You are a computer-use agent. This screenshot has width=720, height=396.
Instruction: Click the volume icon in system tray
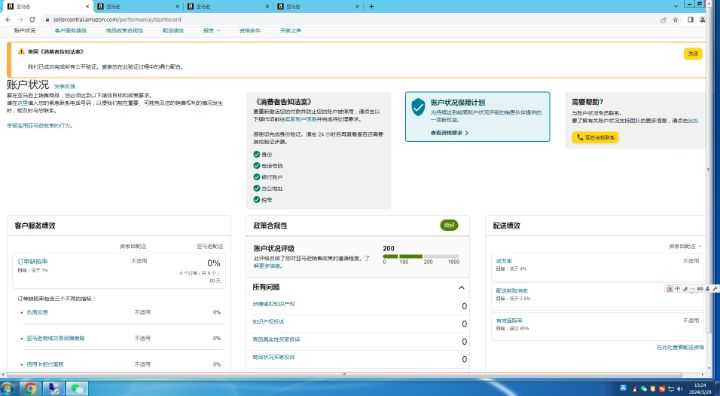click(x=679, y=389)
